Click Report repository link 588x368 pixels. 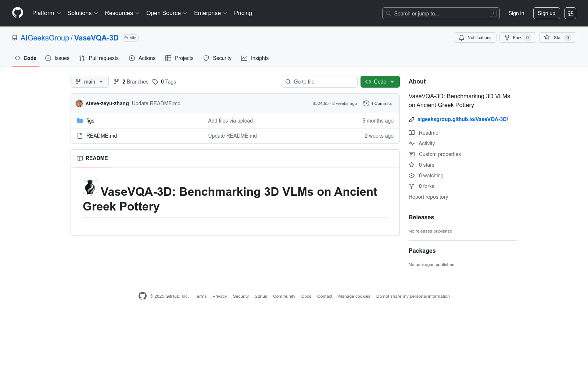(x=429, y=197)
